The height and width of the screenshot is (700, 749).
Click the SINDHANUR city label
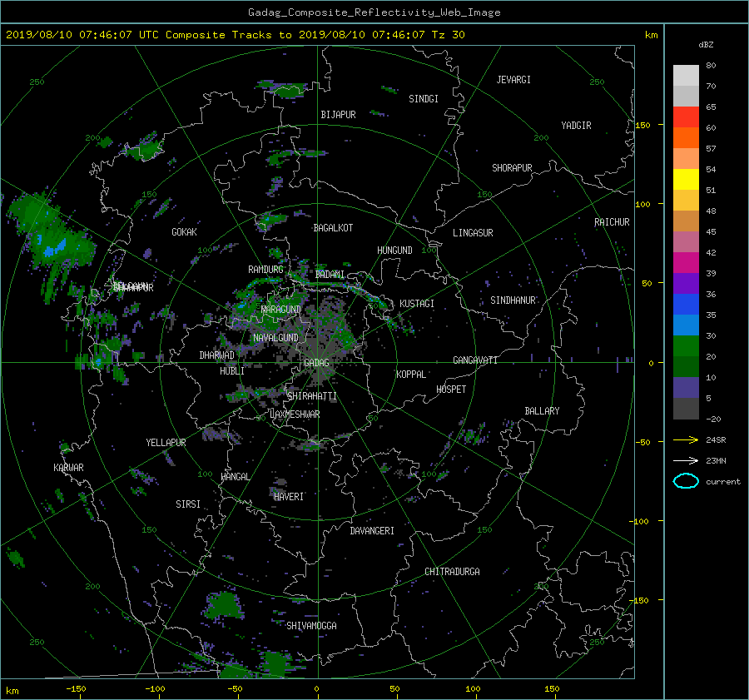(513, 300)
